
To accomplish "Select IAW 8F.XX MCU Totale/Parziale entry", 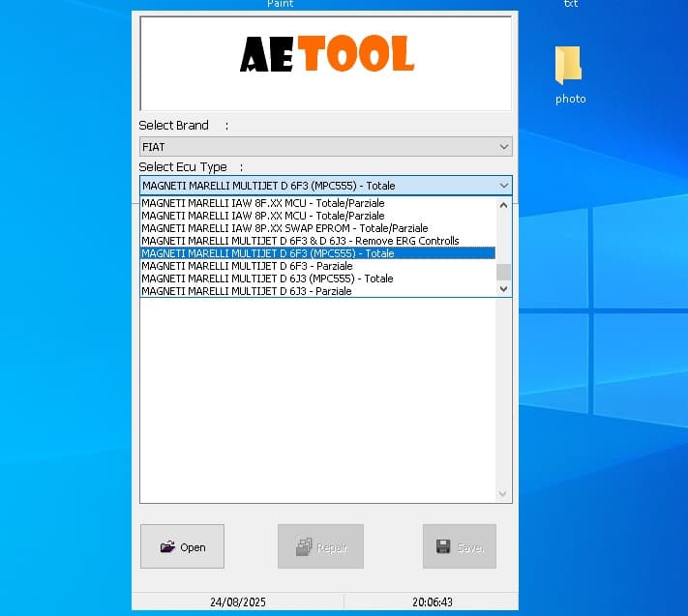I will [x=317, y=203].
